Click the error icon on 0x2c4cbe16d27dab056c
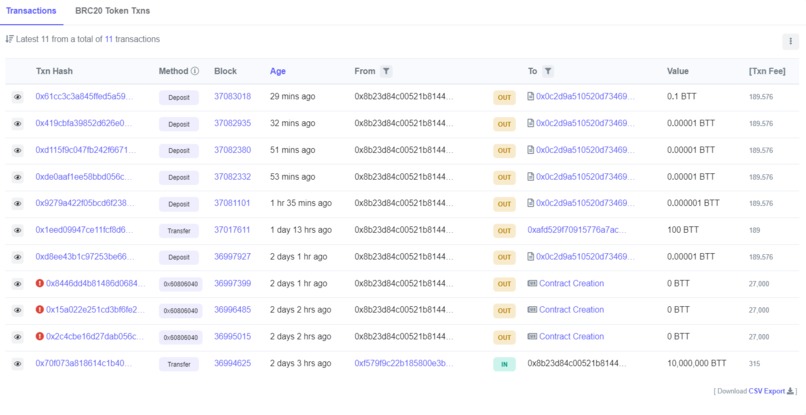This screenshot has width=806, height=415. coord(40,336)
